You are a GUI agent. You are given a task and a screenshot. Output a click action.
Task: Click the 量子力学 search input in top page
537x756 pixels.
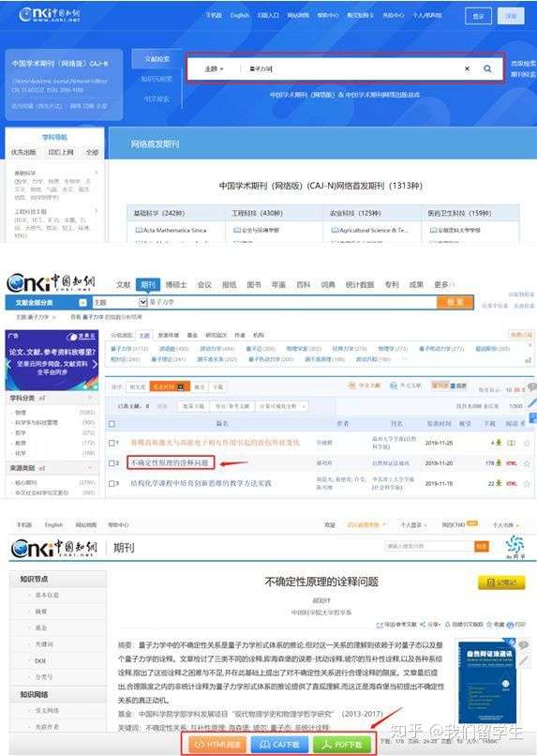pyautogui.click(x=351, y=69)
